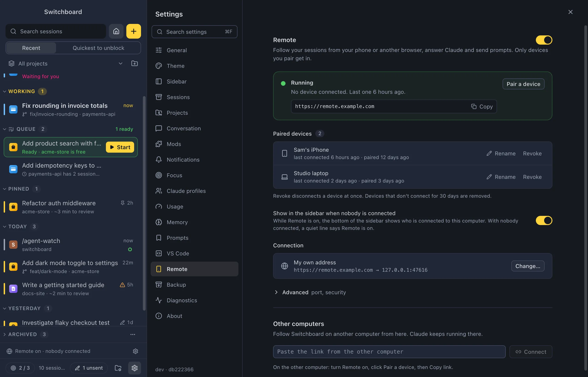Screen dimensions: 588x377
Task: Click the home icon beside session search
Action: click(116, 31)
